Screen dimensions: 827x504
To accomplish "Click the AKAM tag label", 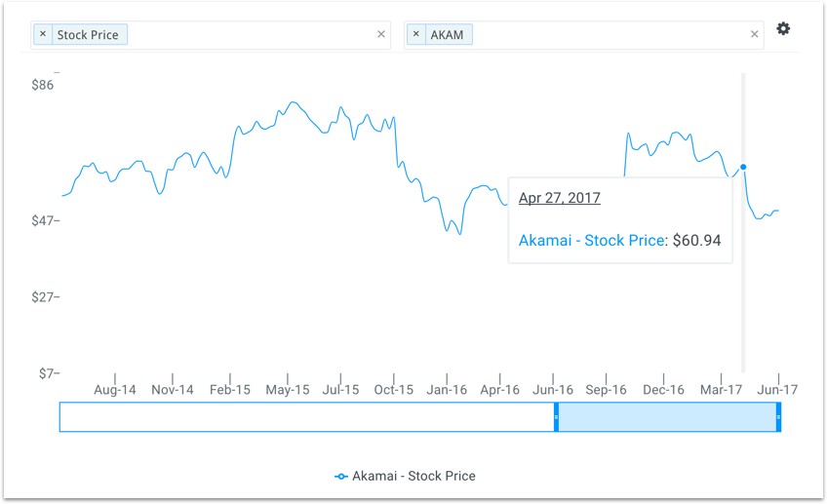I will pyautogui.click(x=447, y=35).
